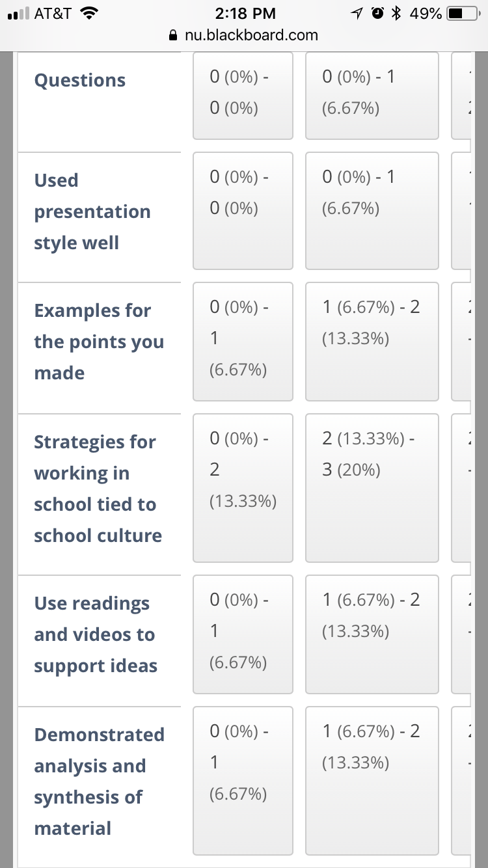The width and height of the screenshot is (488, 868).
Task: Tap the Wi-Fi icon in status bar
Action: [88, 13]
